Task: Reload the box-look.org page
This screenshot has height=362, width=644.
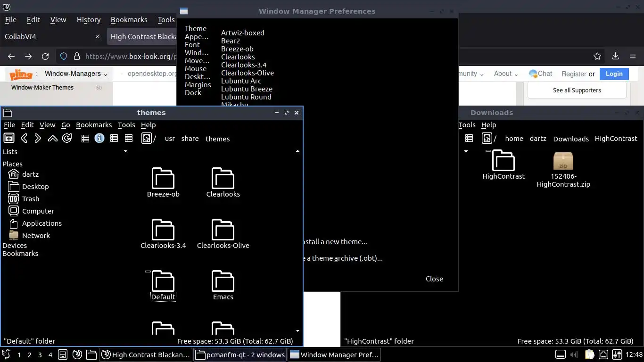Action: 45,56
